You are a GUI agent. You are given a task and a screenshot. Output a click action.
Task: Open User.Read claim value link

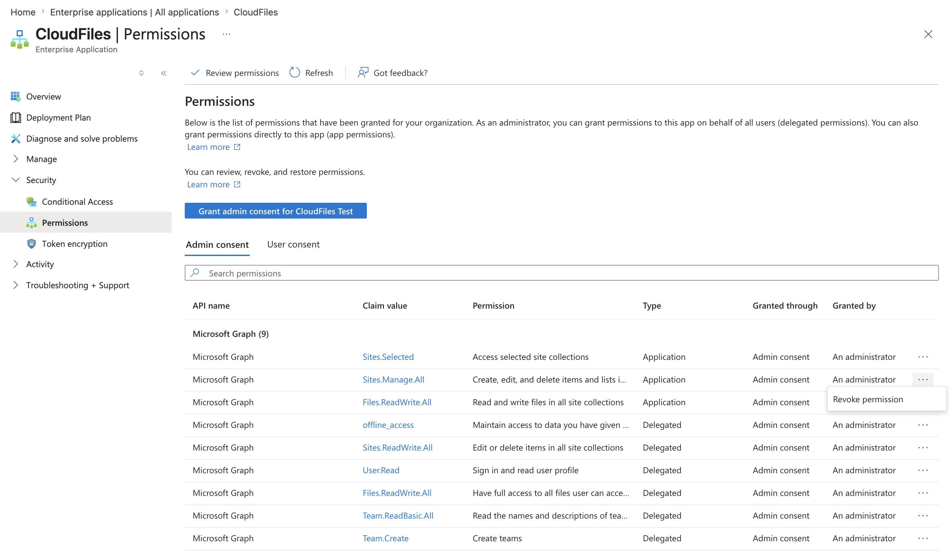381,470
